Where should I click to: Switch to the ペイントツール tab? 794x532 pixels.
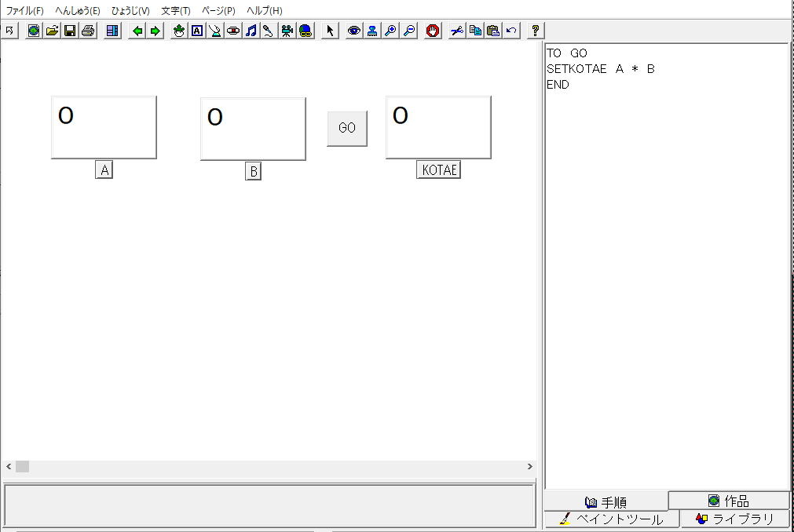611,519
